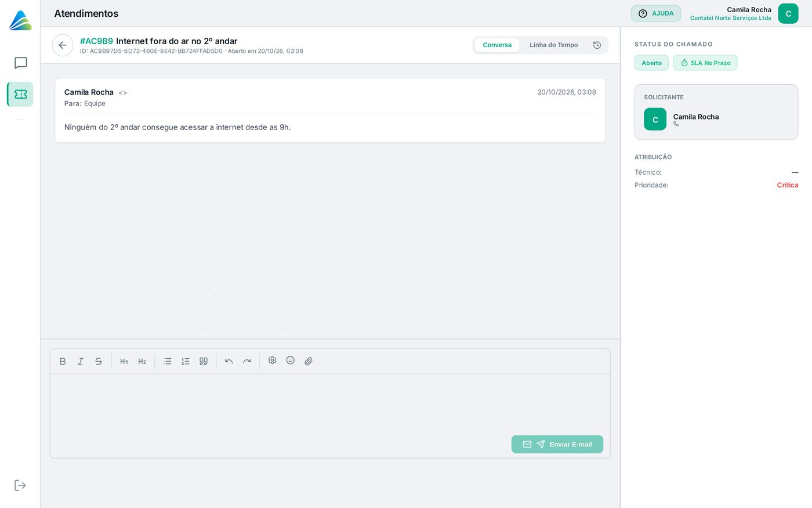
Task: Apply Heading 2 style
Action: 142,361
